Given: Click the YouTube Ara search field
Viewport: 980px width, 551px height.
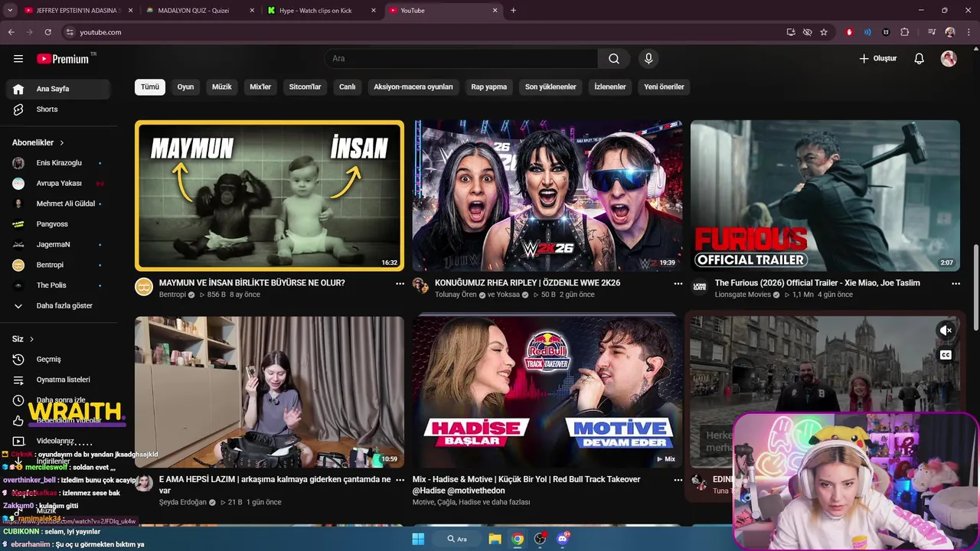Looking at the screenshot, I should point(462,59).
